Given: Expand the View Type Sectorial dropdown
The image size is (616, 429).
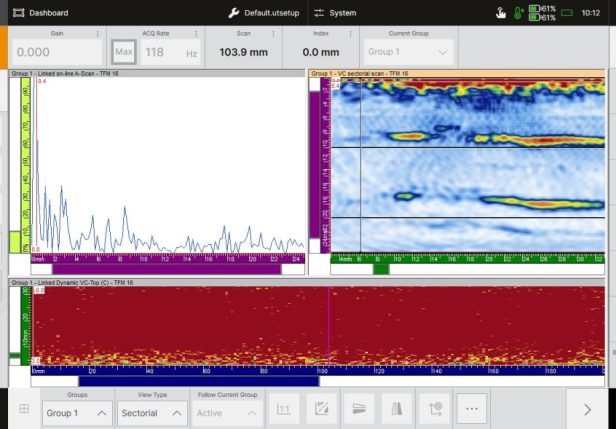Looking at the screenshot, I should [152, 412].
